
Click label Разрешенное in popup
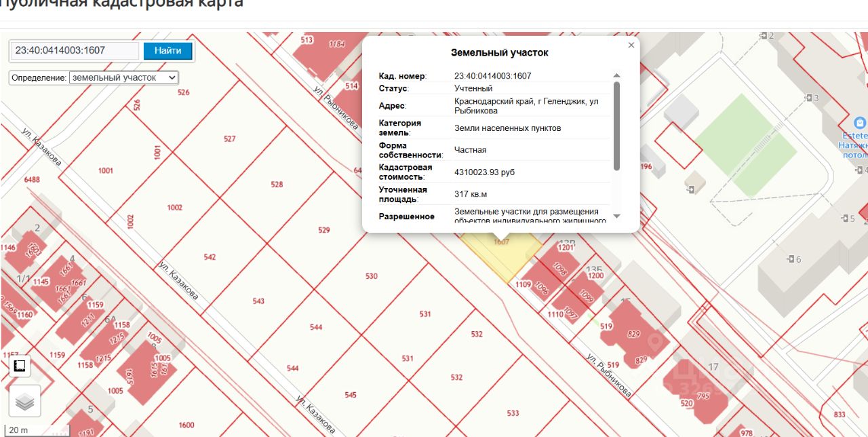(x=406, y=216)
